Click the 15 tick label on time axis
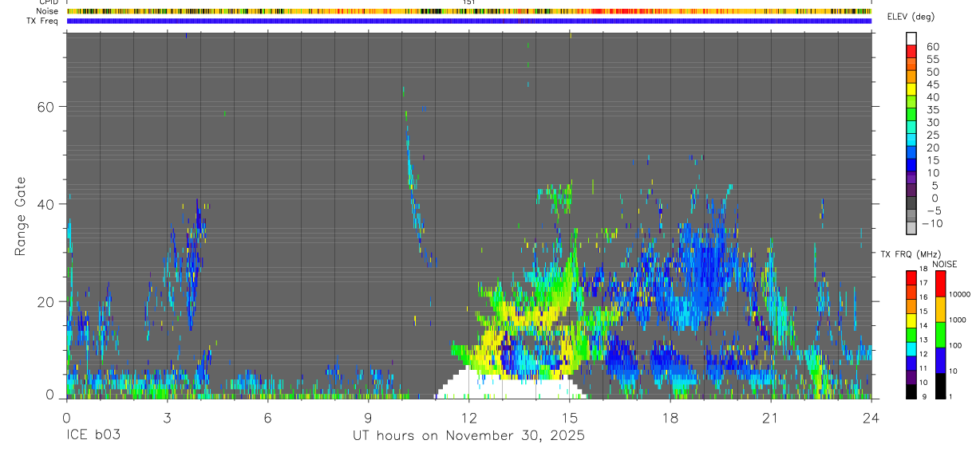The width and height of the screenshot is (980, 452). 570,417
